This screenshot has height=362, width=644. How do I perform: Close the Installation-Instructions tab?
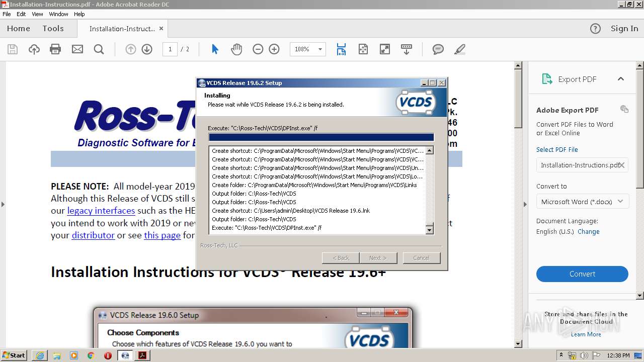(161, 29)
